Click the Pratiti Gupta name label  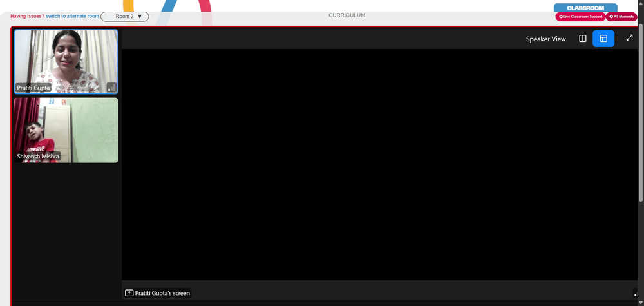tap(33, 88)
